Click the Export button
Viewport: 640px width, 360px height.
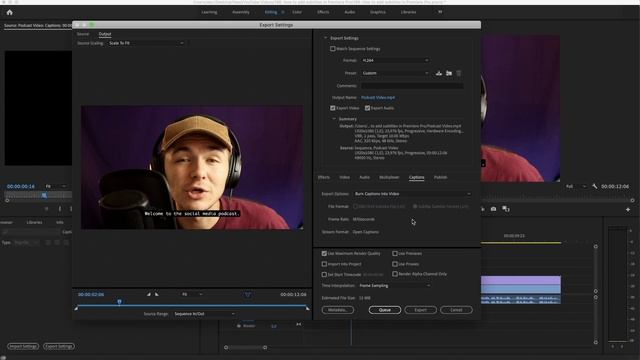(x=420, y=310)
